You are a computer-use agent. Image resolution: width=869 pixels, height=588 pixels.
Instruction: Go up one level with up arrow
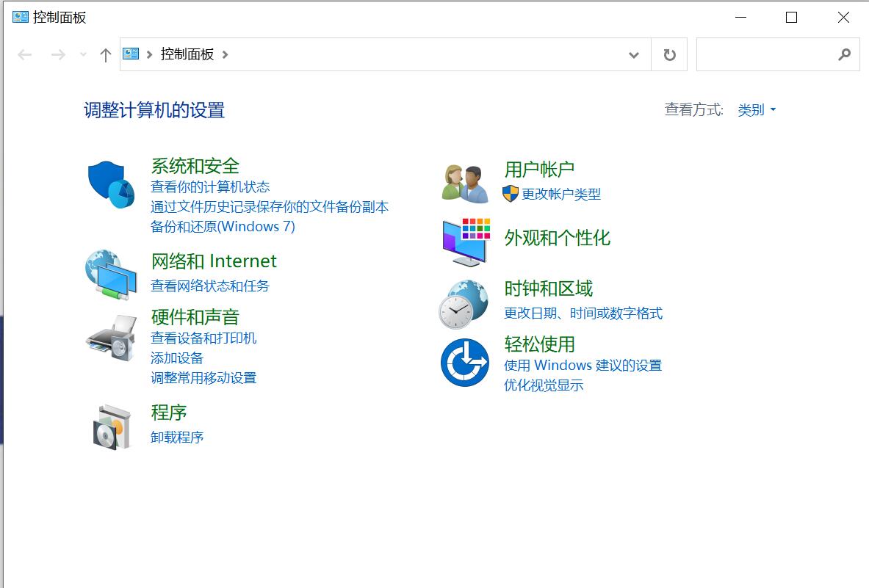tap(106, 55)
